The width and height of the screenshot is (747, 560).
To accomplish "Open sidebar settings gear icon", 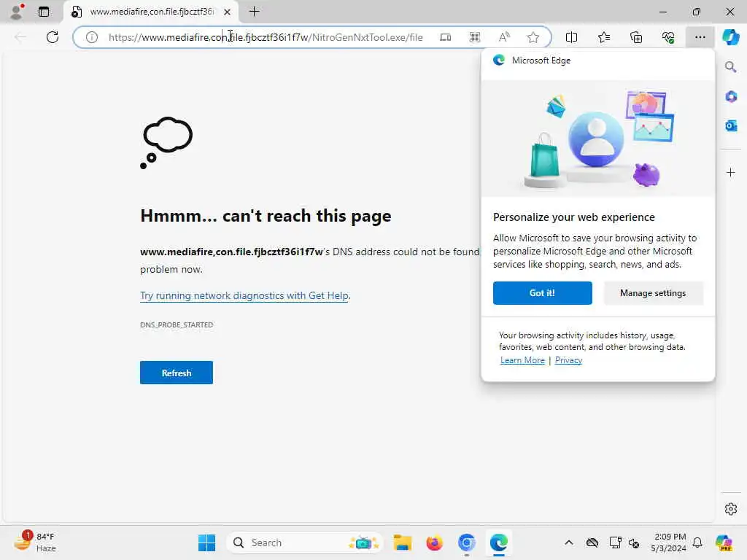I will click(730, 509).
